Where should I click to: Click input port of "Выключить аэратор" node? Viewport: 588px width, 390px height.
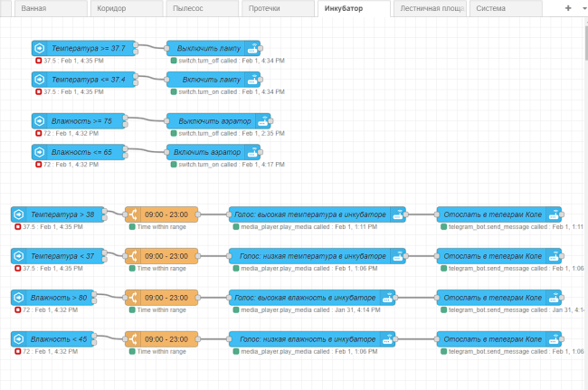pyautogui.click(x=167, y=120)
